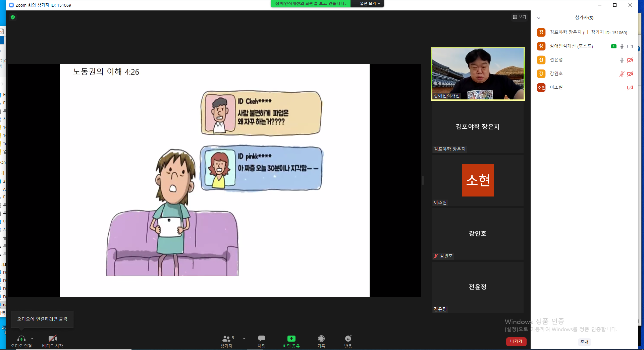Click the ID Ckeh**** speech bubble

click(x=261, y=113)
